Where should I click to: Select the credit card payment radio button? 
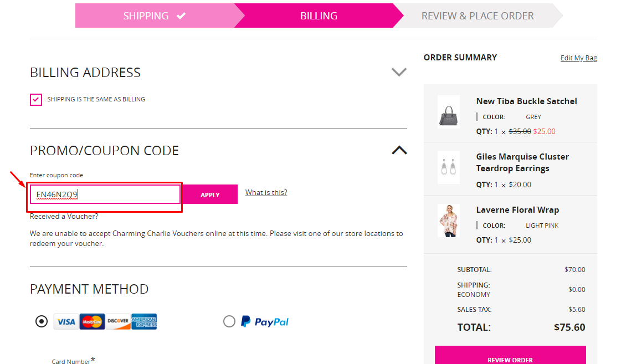pyautogui.click(x=41, y=321)
